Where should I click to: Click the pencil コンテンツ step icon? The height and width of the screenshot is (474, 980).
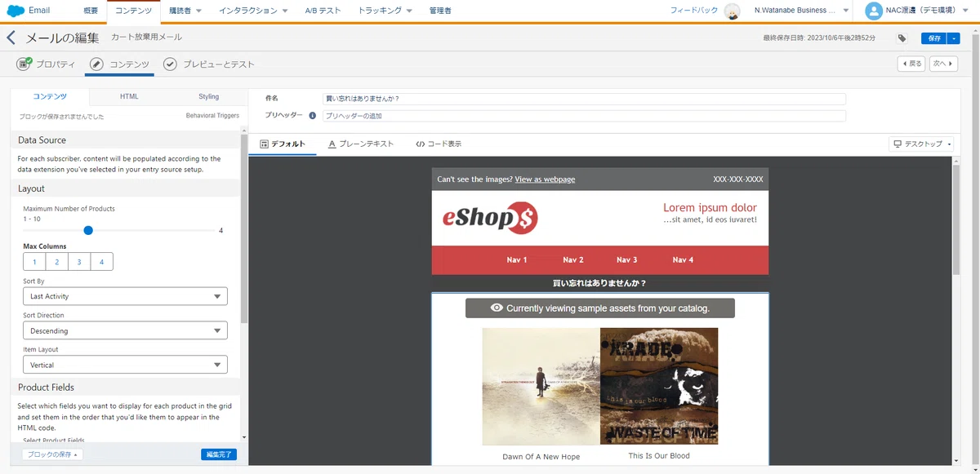click(x=96, y=64)
